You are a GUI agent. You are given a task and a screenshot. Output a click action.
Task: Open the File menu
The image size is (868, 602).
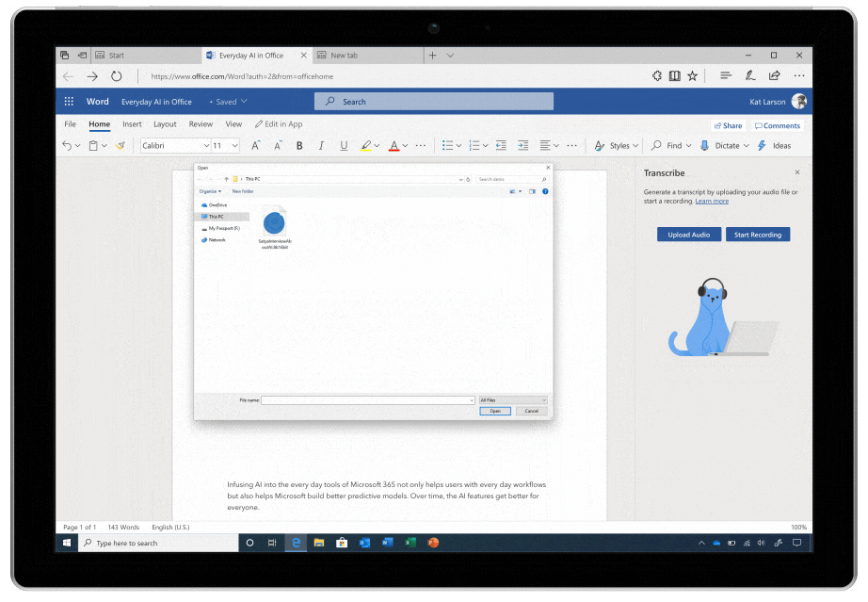coord(71,124)
